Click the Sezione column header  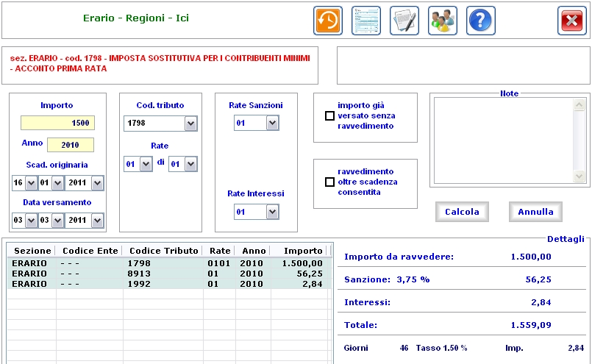click(x=32, y=251)
